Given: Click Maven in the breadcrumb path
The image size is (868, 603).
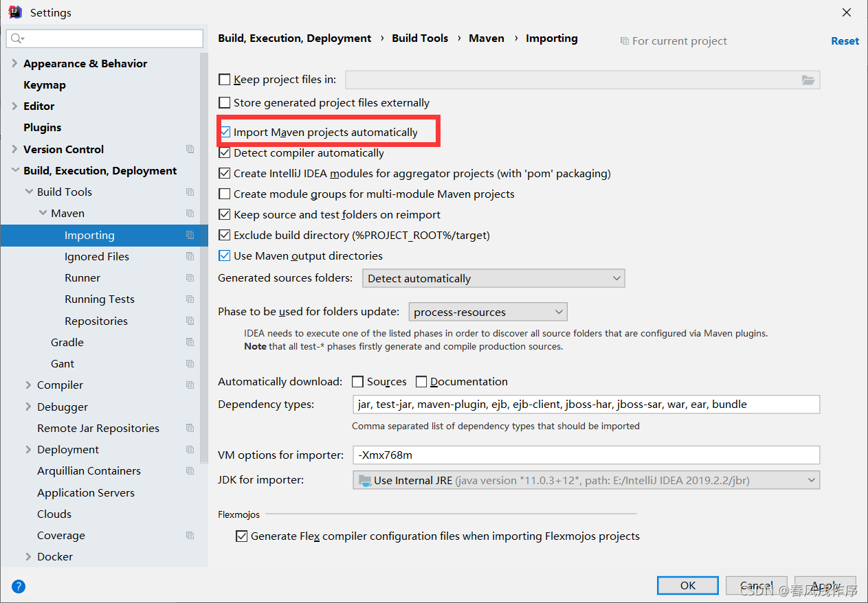Looking at the screenshot, I should [487, 38].
